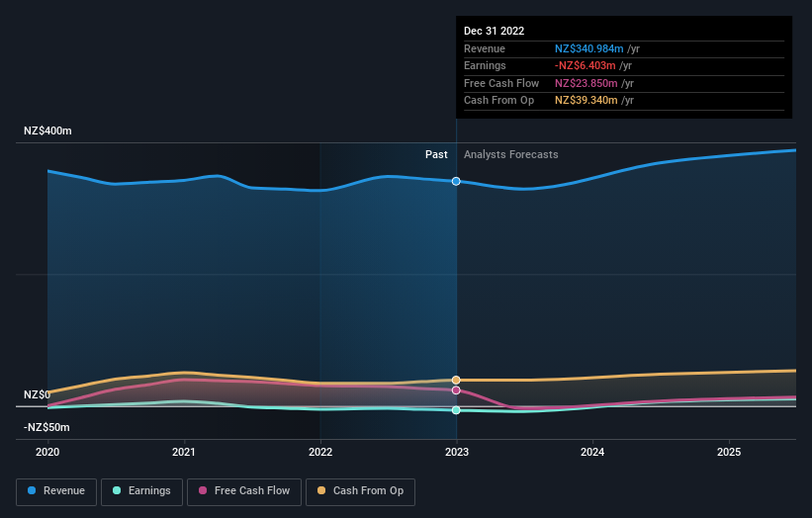Select the Earnings data point at 2023
Viewport: 812px width, 518px height.
coord(456,410)
